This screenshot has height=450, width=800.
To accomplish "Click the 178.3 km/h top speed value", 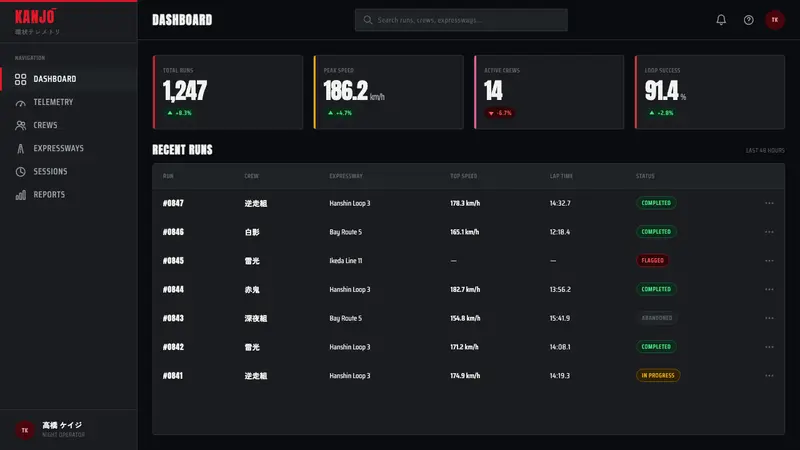I will (x=465, y=203).
